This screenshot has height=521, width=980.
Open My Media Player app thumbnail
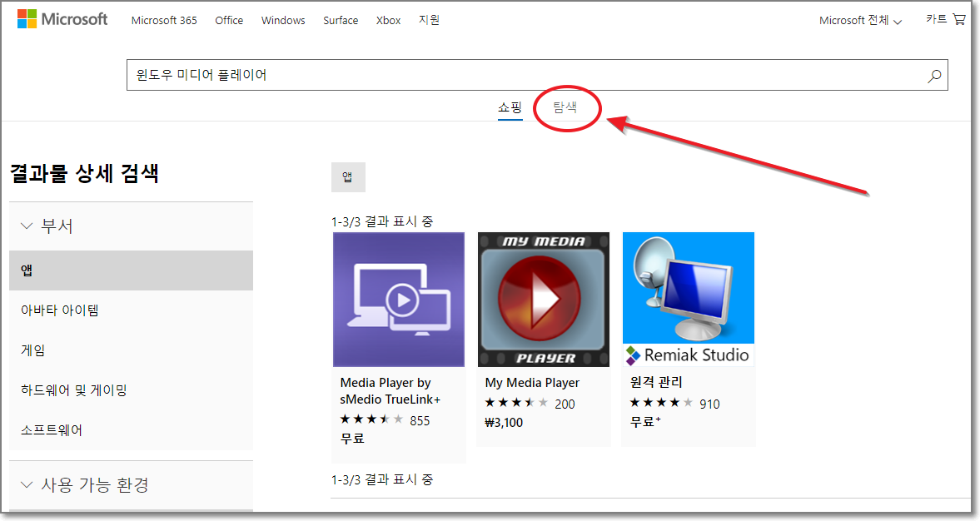pyautogui.click(x=544, y=300)
